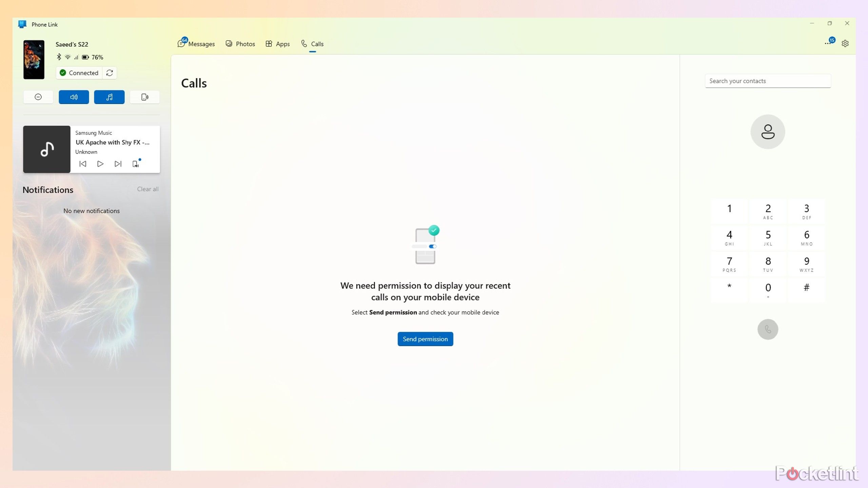Click the refresh/sync icon next to Connected
The width and height of the screenshot is (868, 488).
coord(110,73)
